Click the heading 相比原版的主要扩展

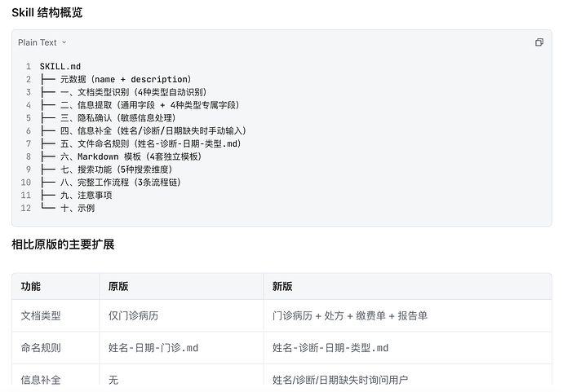(x=63, y=244)
